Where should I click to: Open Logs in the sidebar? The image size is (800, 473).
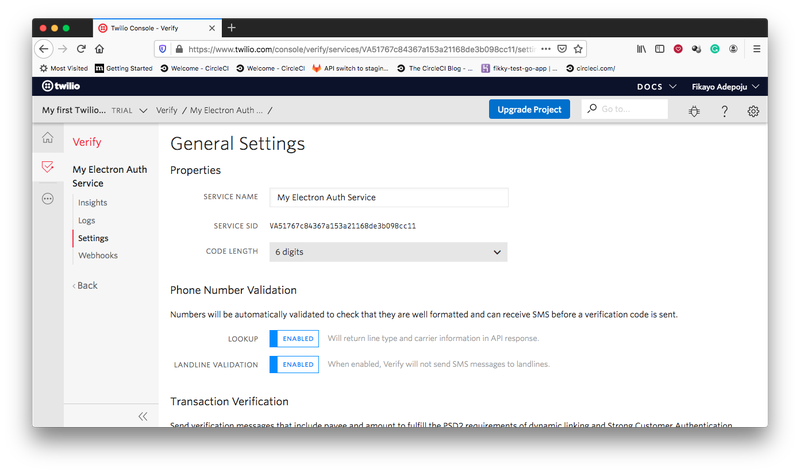click(x=86, y=220)
